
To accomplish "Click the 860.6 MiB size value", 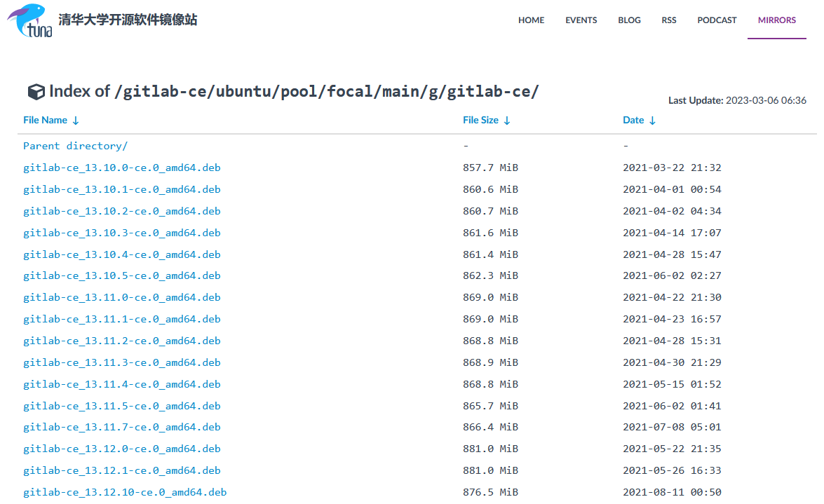I will pos(490,189).
